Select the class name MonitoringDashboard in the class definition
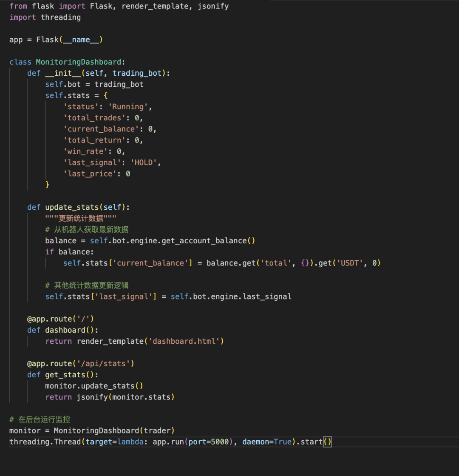Image resolution: width=459 pixels, height=476 pixels. [79, 62]
